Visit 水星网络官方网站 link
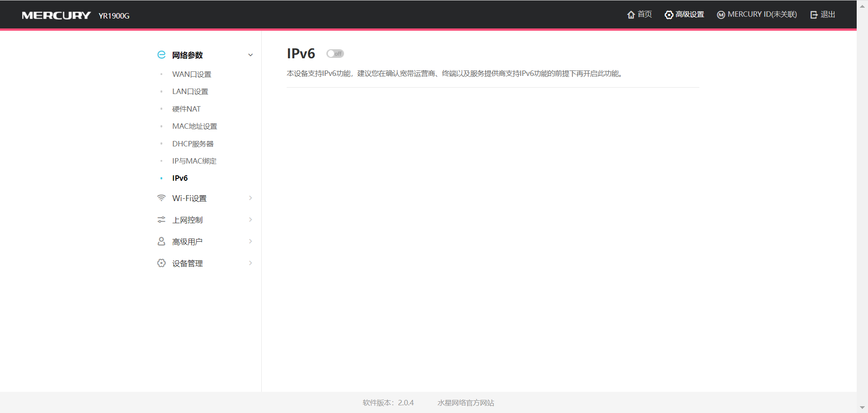Image resolution: width=868 pixels, height=413 pixels. tap(465, 403)
